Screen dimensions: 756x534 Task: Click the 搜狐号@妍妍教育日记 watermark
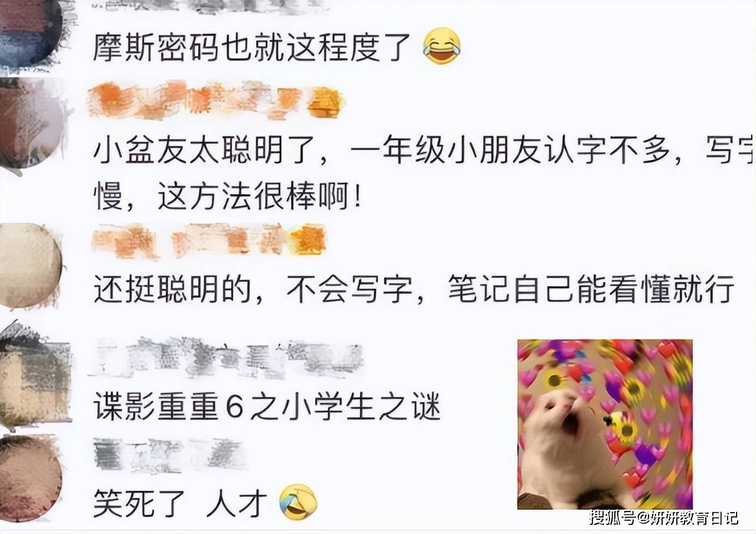(x=663, y=518)
